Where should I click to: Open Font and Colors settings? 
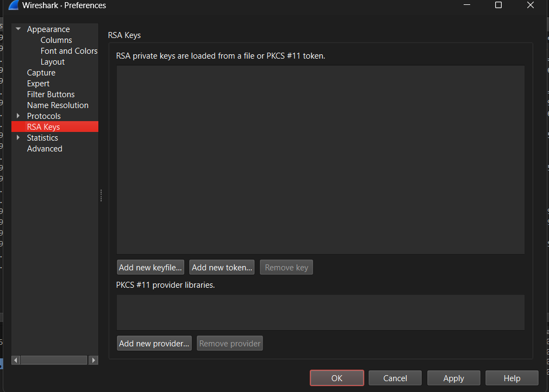(x=69, y=51)
